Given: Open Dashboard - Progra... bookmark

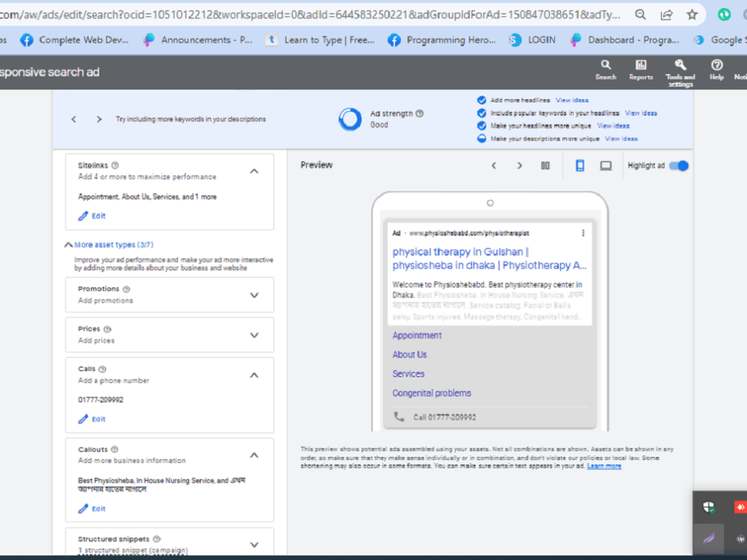Looking at the screenshot, I should (x=624, y=40).
